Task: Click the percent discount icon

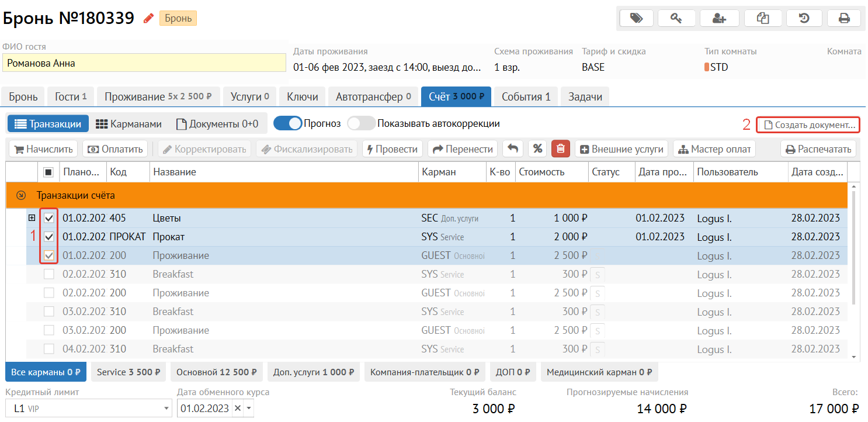Action: point(537,149)
